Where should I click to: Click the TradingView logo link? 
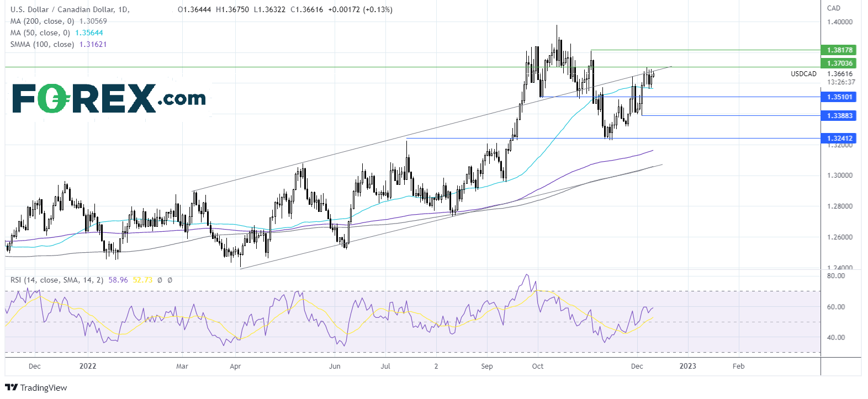[x=36, y=387]
